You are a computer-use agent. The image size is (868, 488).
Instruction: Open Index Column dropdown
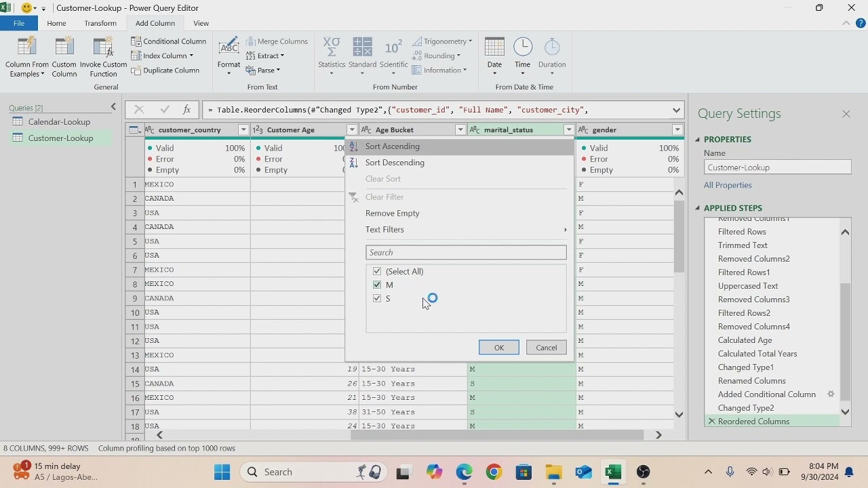click(x=163, y=56)
